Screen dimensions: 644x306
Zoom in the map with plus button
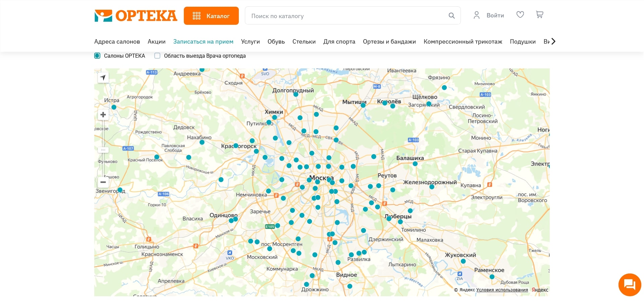103,115
